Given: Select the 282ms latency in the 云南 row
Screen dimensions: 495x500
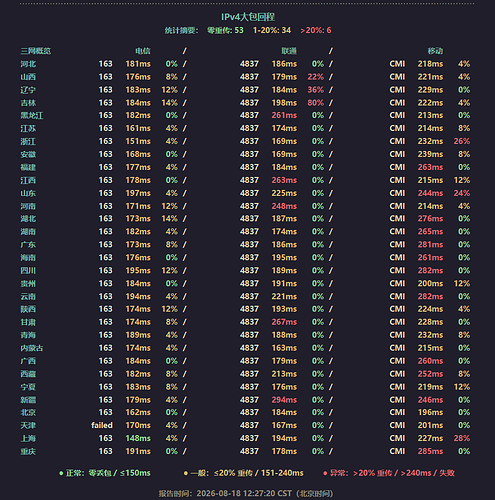Looking at the screenshot, I should (x=430, y=296).
